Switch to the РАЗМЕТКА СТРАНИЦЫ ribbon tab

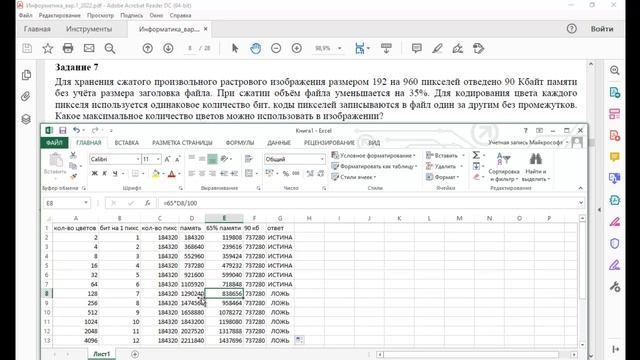click(182, 142)
